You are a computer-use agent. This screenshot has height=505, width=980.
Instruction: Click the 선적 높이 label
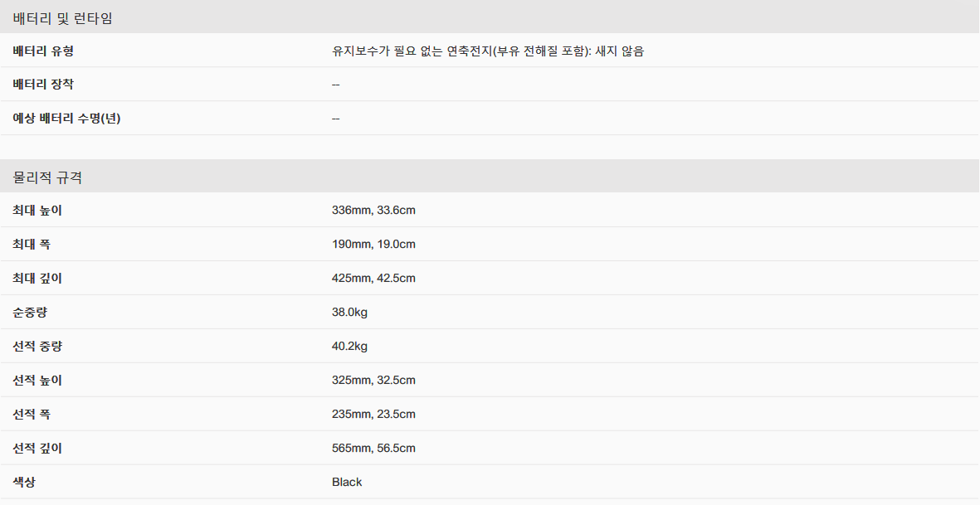coord(37,380)
